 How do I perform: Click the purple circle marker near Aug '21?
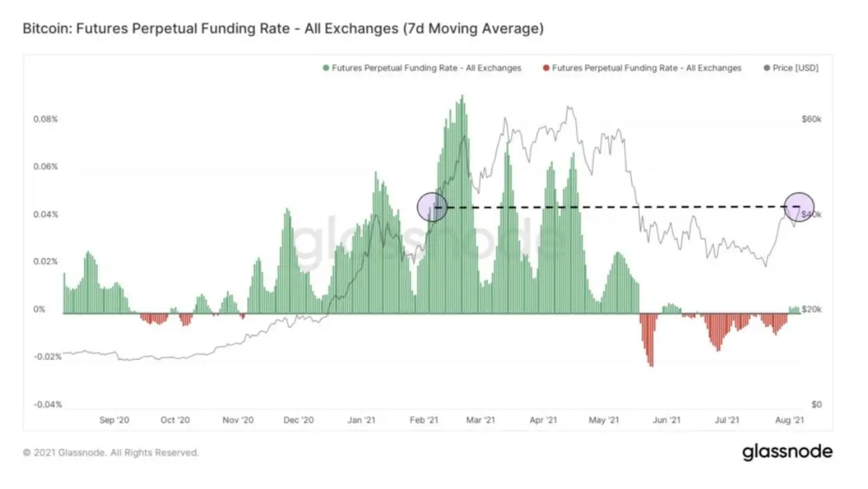point(799,206)
